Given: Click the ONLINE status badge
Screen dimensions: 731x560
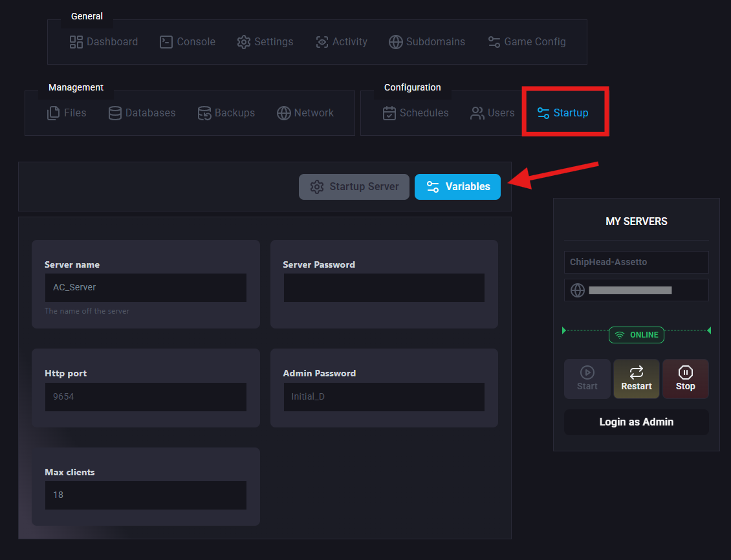Looking at the screenshot, I should (637, 335).
